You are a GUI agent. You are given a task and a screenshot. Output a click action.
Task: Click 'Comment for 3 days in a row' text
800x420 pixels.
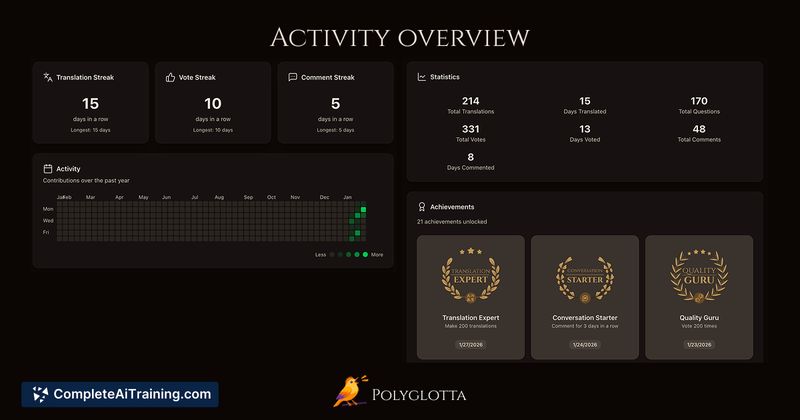coord(585,326)
